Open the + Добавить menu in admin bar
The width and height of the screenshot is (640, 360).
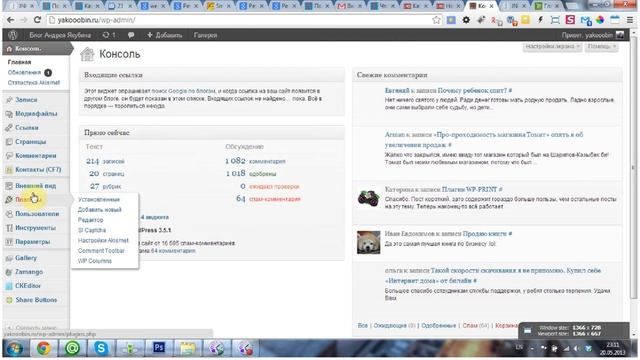164,35
